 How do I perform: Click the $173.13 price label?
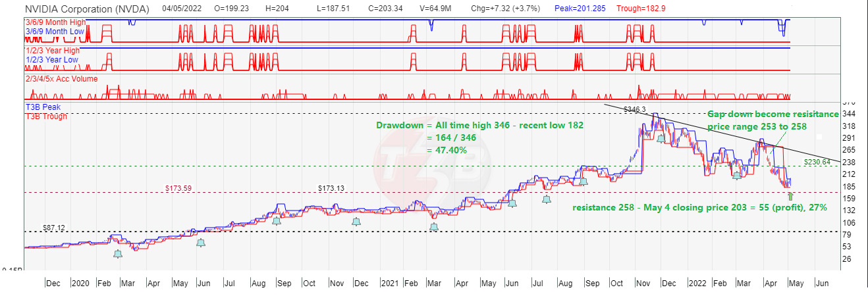pos(331,188)
